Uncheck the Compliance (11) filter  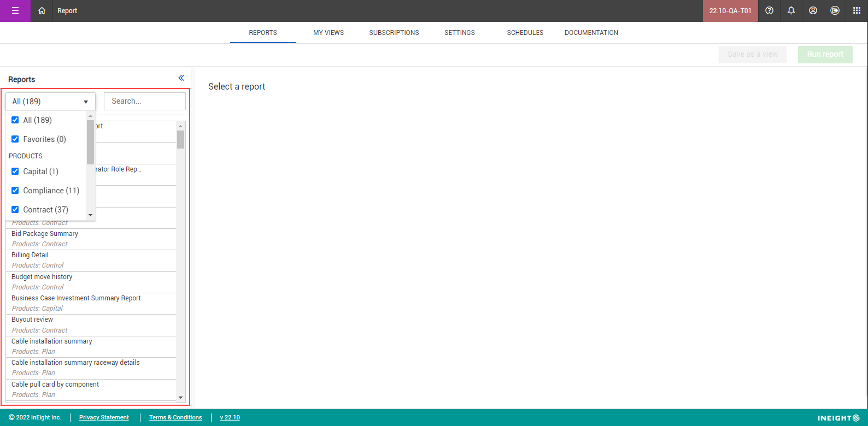(x=15, y=191)
